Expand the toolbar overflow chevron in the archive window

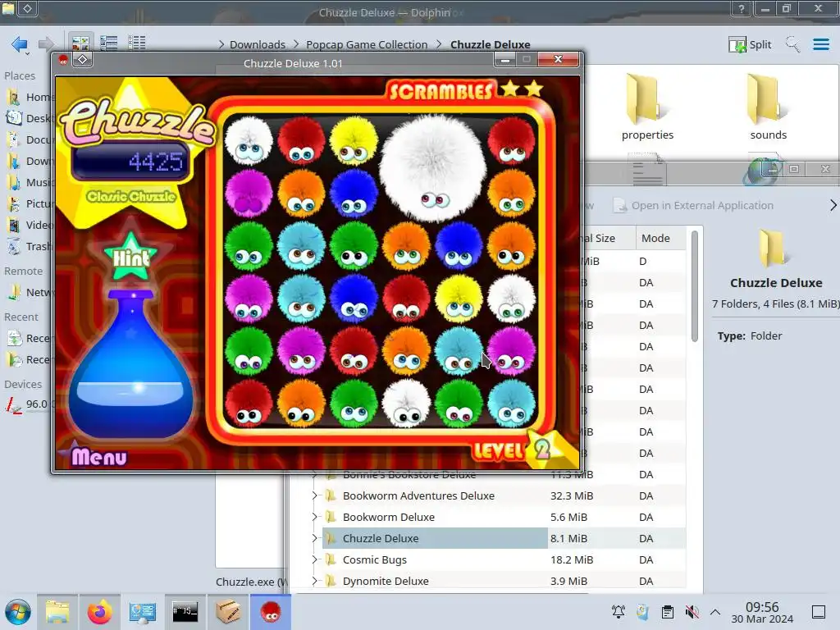point(833,205)
